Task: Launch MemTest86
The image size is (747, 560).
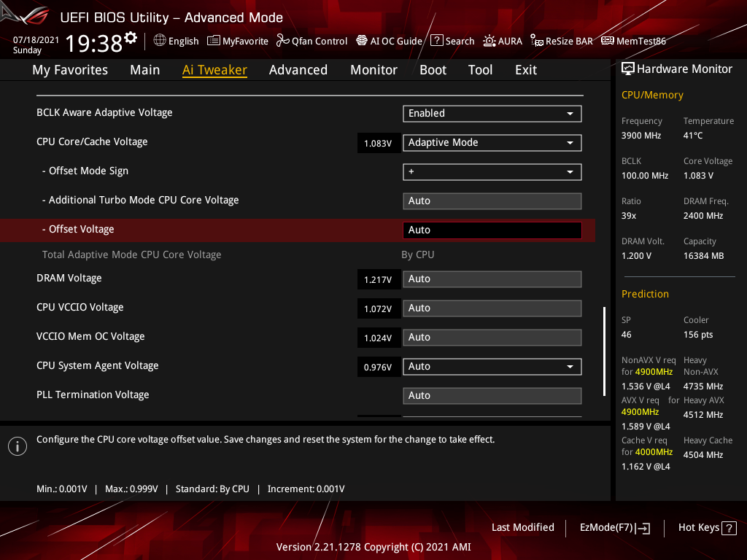Action: [633, 41]
